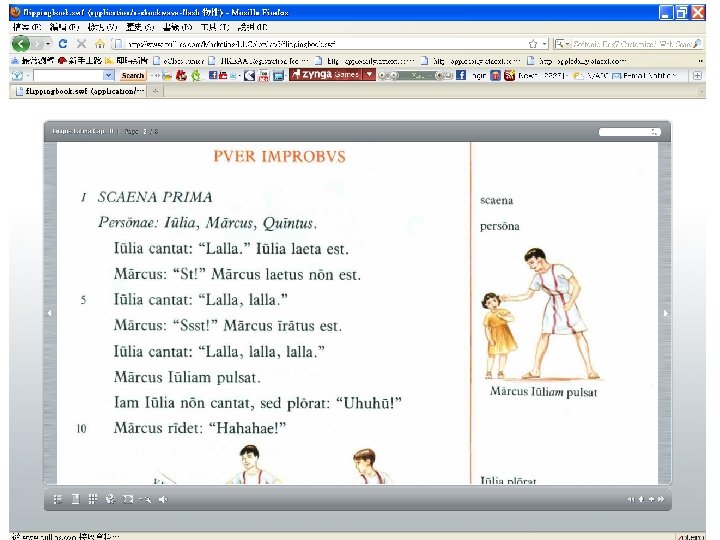720x540 pixels.
Task: Jump to the last page of flipbook
Action: click(x=661, y=500)
